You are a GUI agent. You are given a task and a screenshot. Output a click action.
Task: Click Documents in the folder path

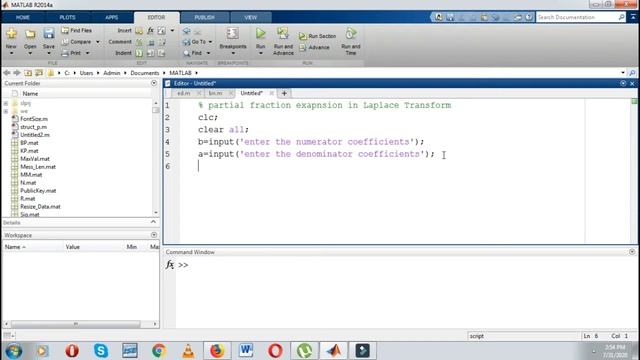144,73
